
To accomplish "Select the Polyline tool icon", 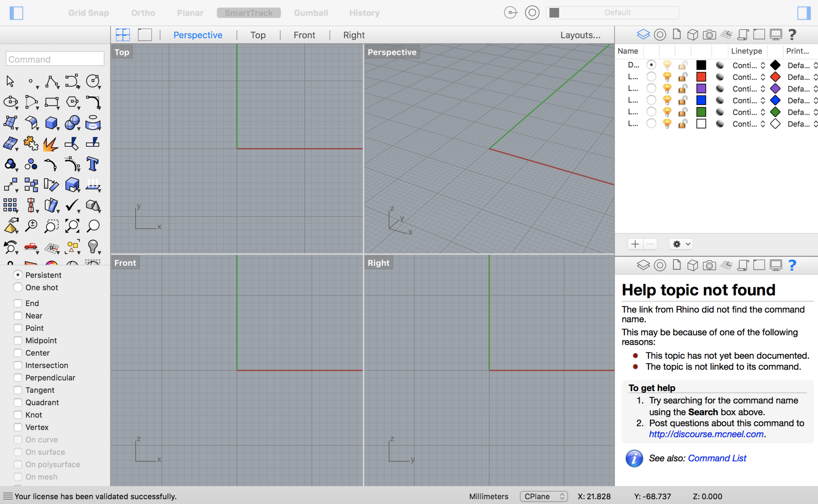I will pos(51,81).
